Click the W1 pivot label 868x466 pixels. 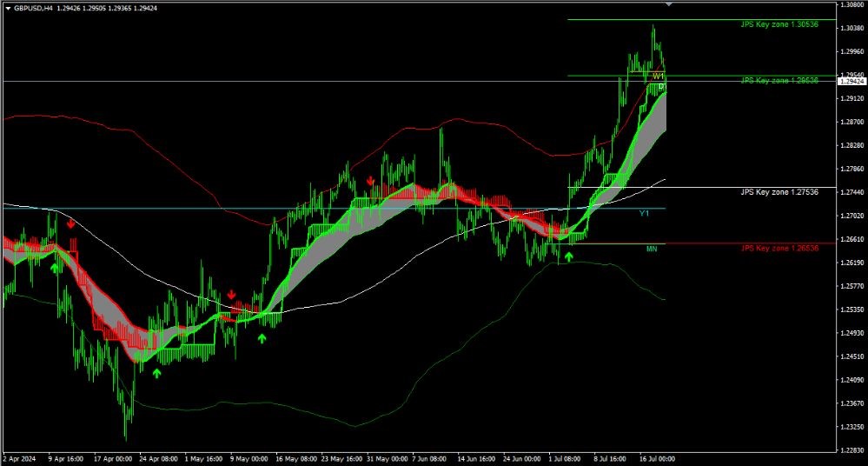pyautogui.click(x=658, y=76)
